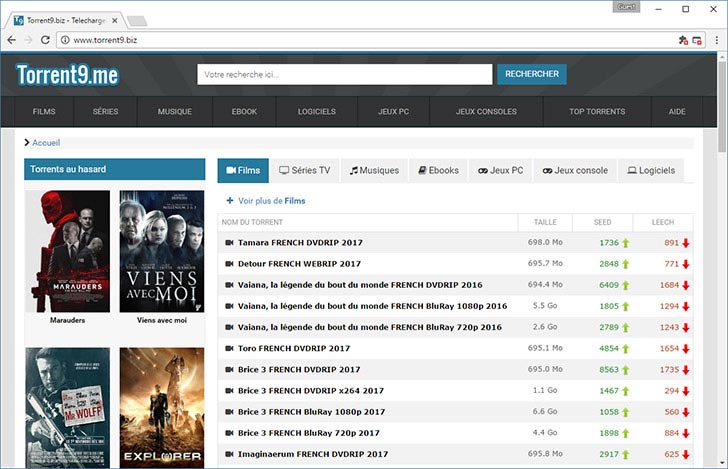Click the red leech arrow for Imaginaerum
Image resolution: width=728 pixels, height=469 pixels.
click(686, 455)
